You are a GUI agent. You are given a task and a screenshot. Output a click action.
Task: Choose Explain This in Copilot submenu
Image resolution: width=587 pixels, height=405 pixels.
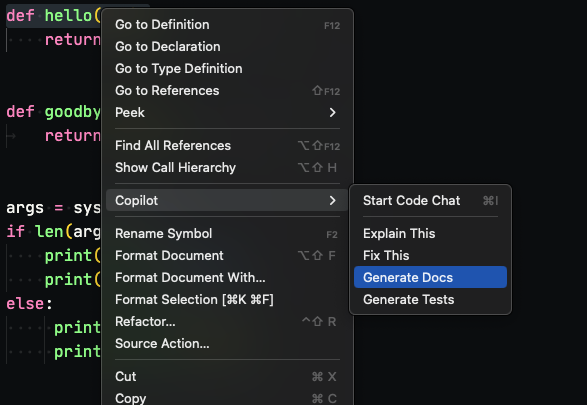pos(431,234)
